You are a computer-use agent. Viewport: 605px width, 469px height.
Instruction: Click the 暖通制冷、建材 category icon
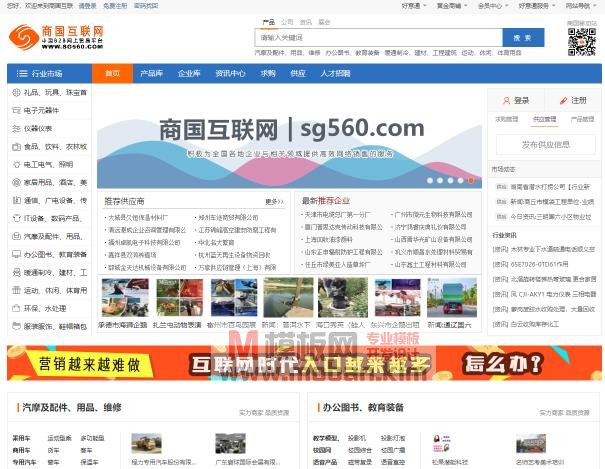(x=16, y=272)
